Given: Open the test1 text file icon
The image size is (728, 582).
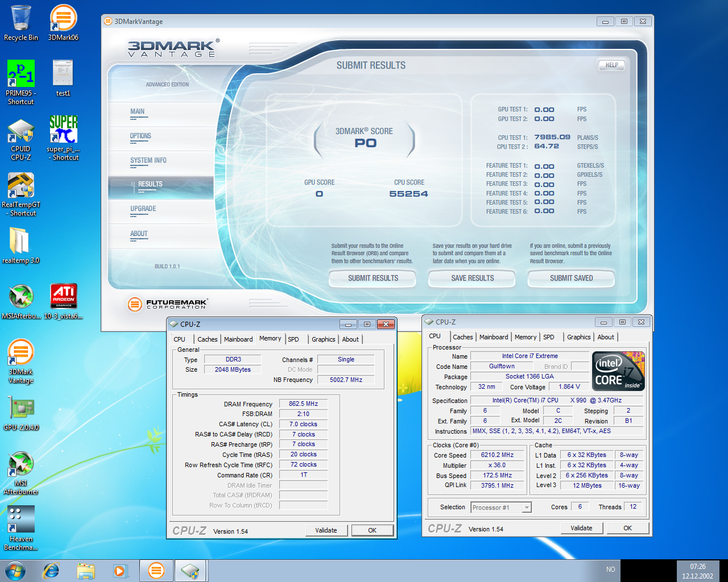Looking at the screenshot, I should tap(63, 78).
